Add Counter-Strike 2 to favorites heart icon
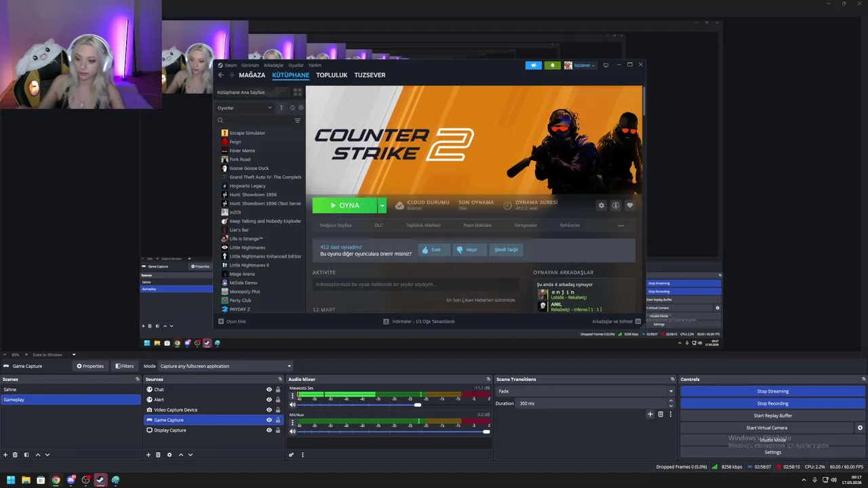This screenshot has height=488, width=868. point(630,205)
